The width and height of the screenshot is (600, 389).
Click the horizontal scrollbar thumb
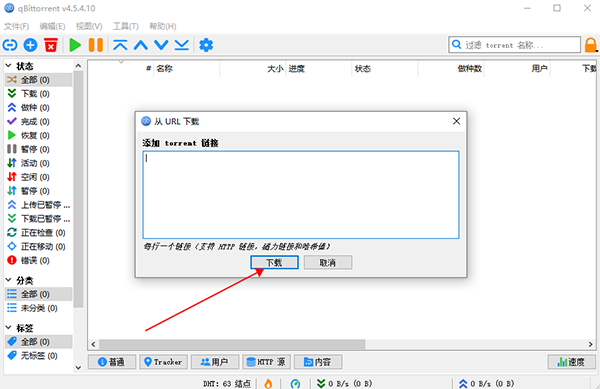[x=232, y=344]
